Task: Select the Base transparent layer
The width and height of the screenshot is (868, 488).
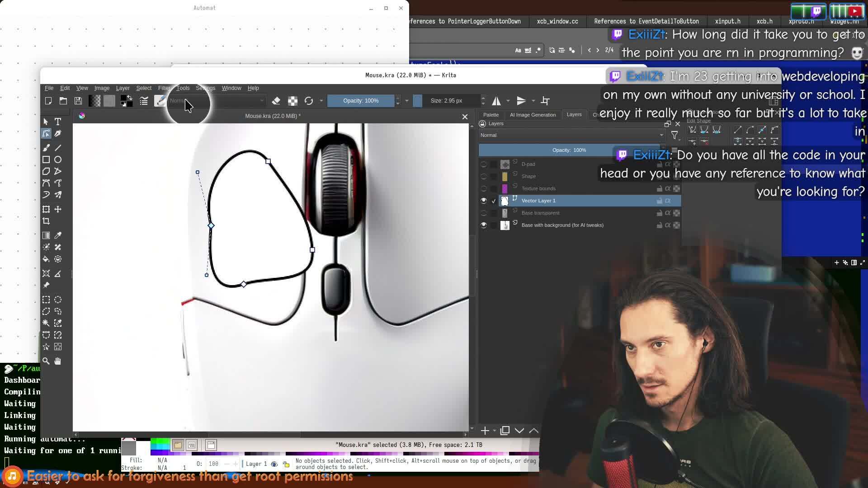Action: [x=540, y=213]
